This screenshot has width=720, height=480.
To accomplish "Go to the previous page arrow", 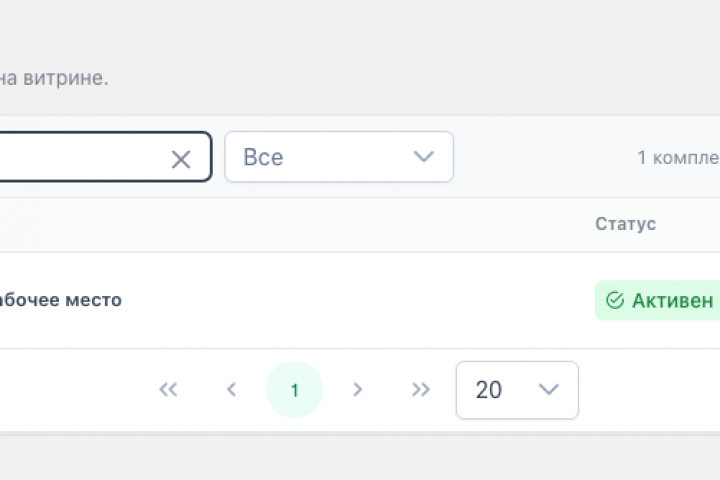I will (231, 390).
